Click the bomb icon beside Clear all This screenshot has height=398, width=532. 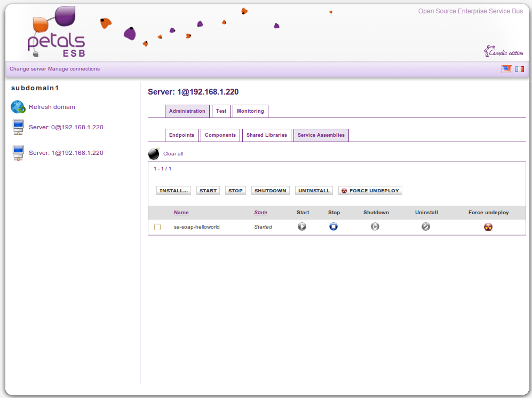pyautogui.click(x=154, y=154)
